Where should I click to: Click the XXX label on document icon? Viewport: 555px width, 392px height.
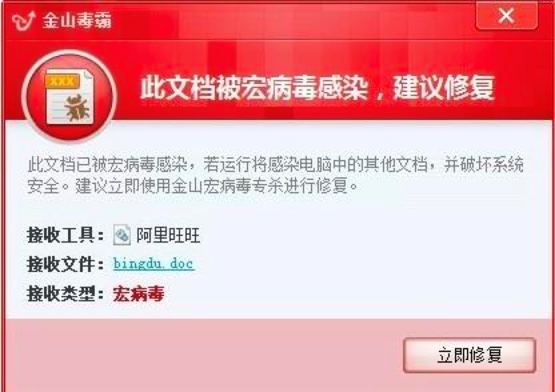pos(61,82)
